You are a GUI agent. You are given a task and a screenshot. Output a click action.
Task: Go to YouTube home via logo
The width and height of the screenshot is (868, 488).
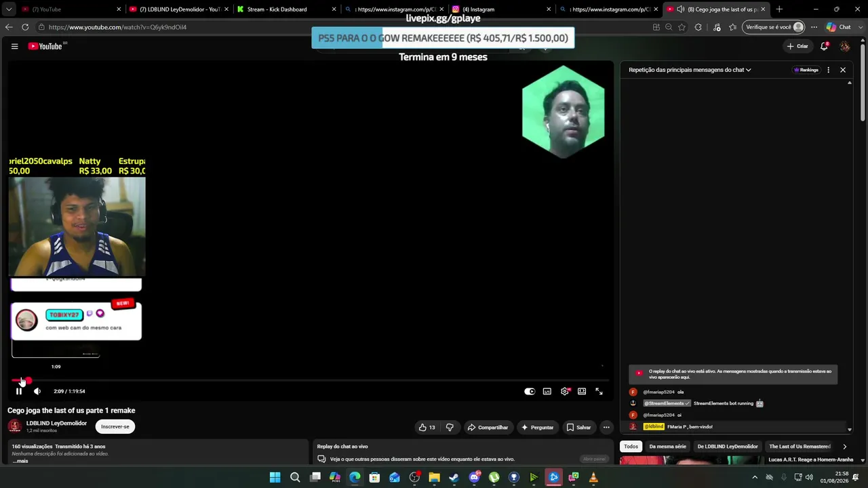45,46
